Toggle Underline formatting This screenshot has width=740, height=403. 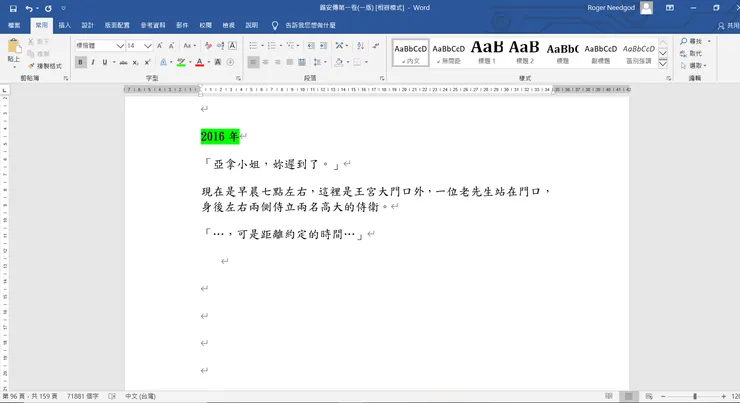[x=105, y=62]
